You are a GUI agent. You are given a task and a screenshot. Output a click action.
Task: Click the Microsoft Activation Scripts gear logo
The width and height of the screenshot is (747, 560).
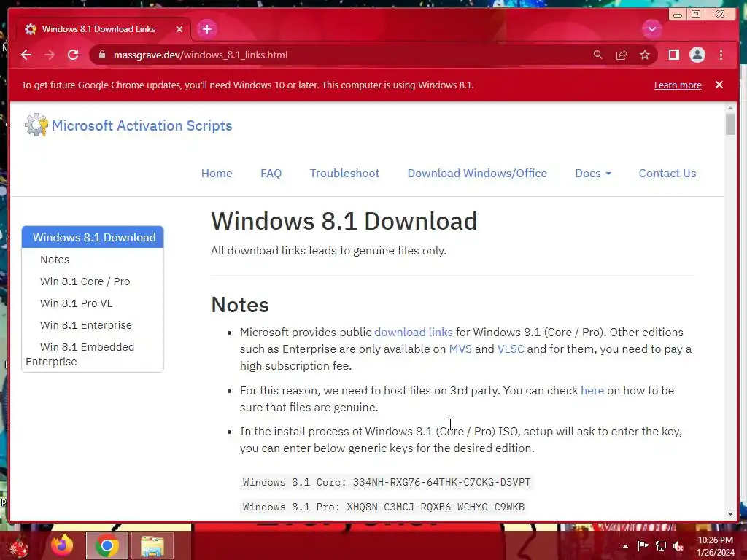click(36, 125)
